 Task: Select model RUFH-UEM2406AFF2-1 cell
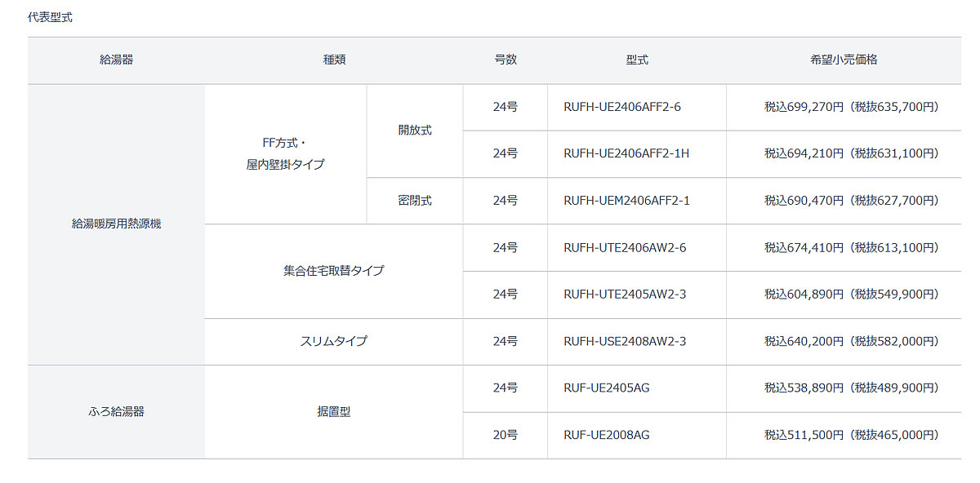(x=637, y=201)
